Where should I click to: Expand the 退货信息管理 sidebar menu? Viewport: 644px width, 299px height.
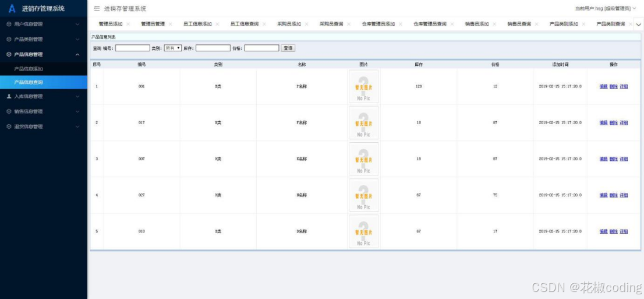point(77,126)
